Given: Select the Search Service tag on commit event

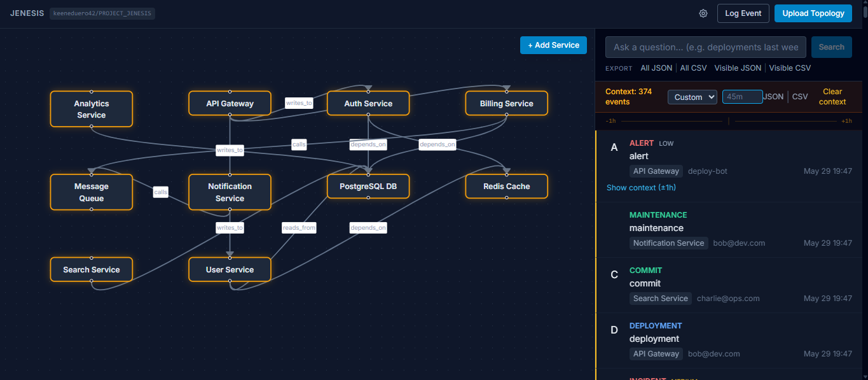Looking at the screenshot, I should click(x=661, y=299).
